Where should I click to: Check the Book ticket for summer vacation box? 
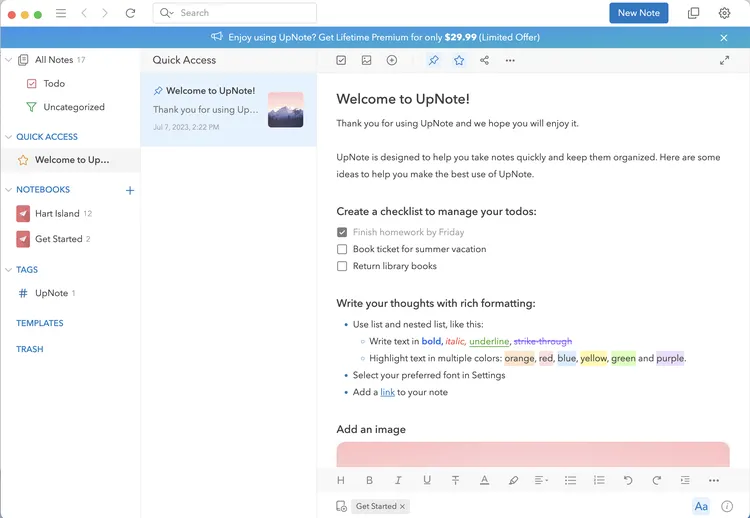tap(342, 249)
